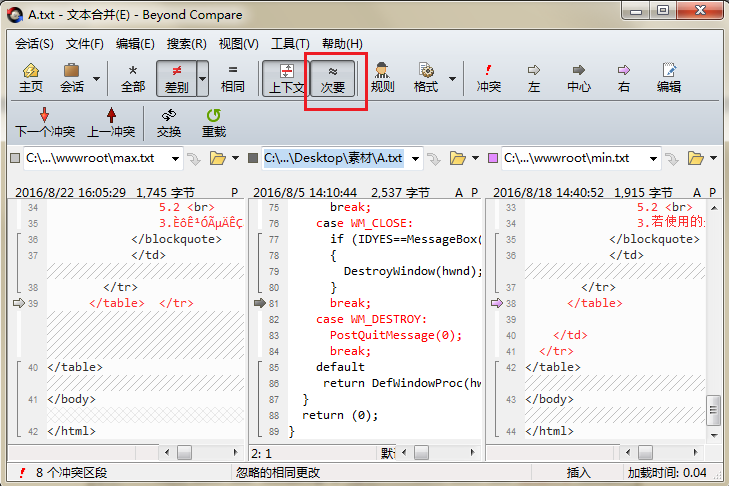Click the 冲突 (Conflict) exclamation icon

pyautogui.click(x=488, y=78)
